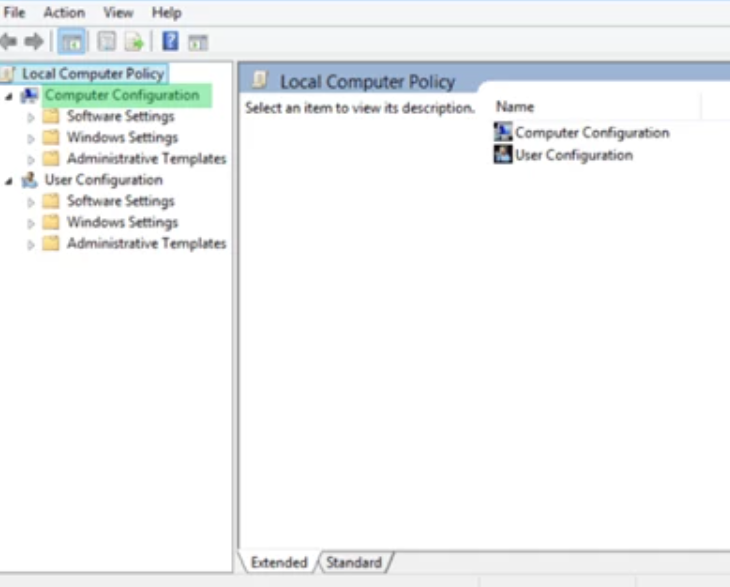Expand Software Settings under User Configuration

pos(31,202)
